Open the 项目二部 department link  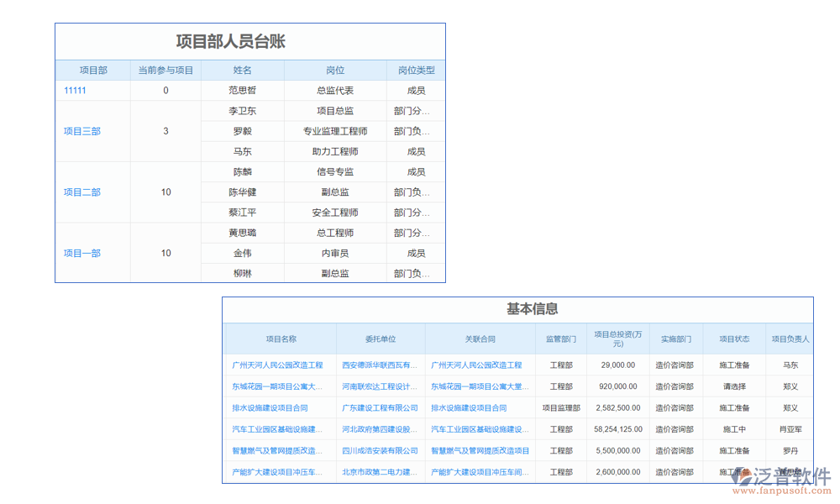click(x=82, y=192)
